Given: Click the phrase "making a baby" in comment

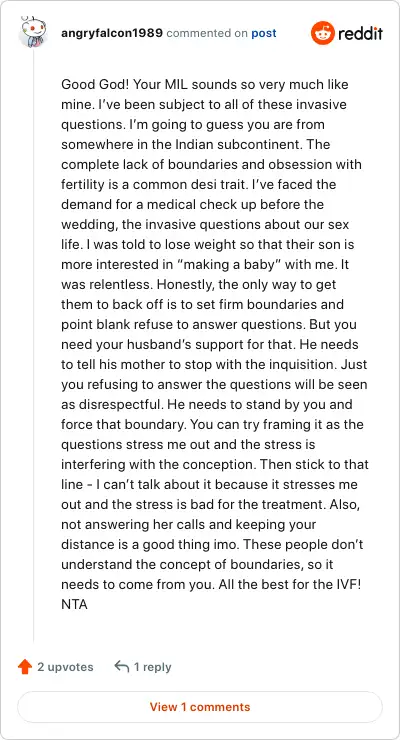Looking at the screenshot, I should pos(230,265).
